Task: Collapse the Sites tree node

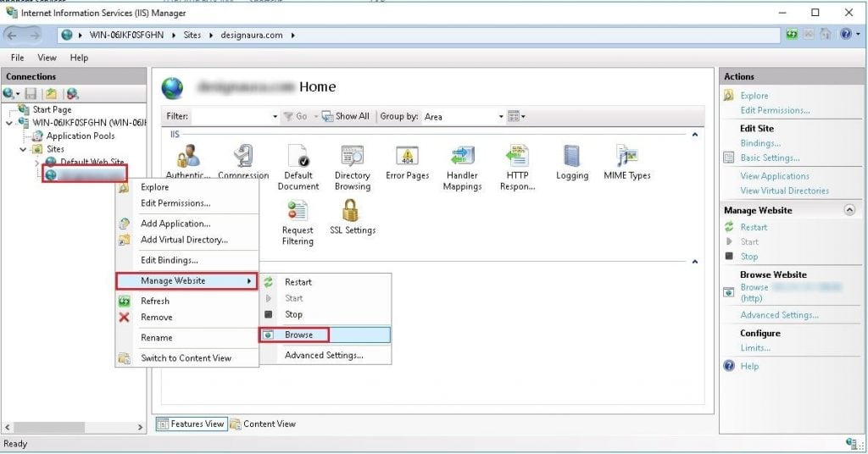Action: [x=23, y=149]
